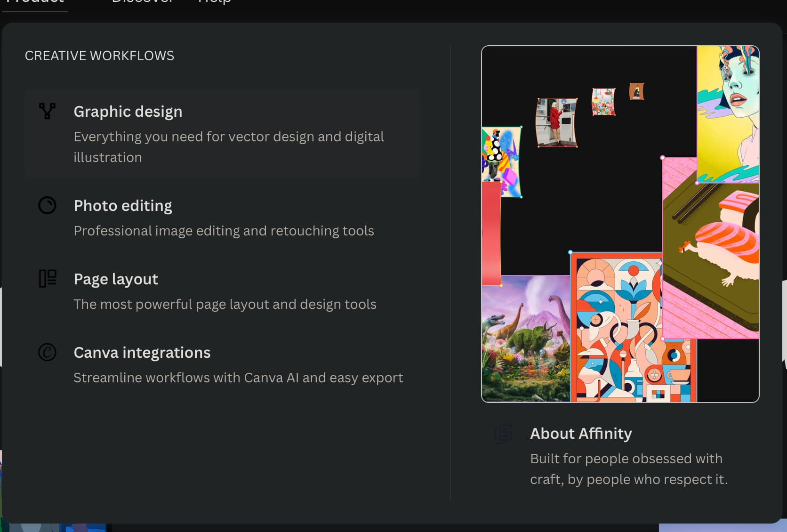Open the Discover menu in top navigation
Viewport: 787px width, 532px height.
pyautogui.click(x=142, y=2)
